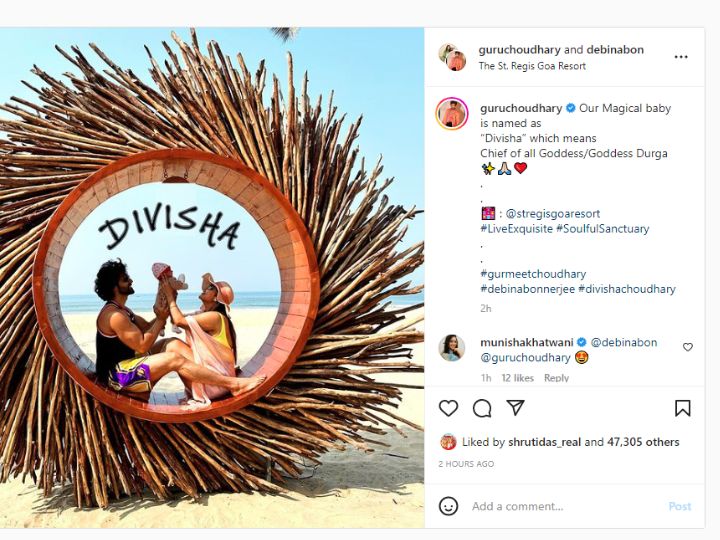Click the guruchoudhary profile avatar in caption
This screenshot has height=540, width=720.
click(452, 113)
